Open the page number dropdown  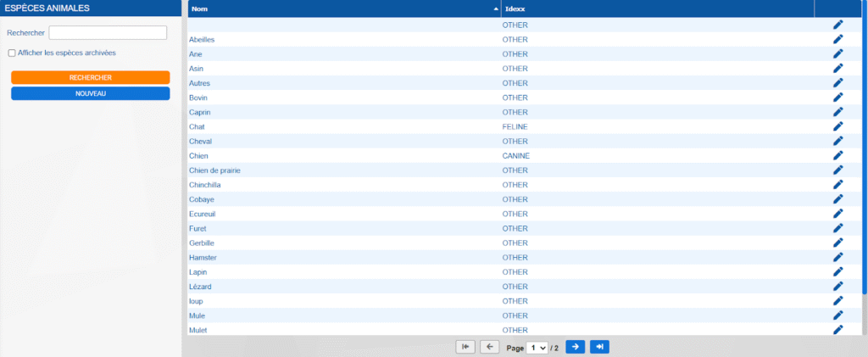[x=537, y=348]
